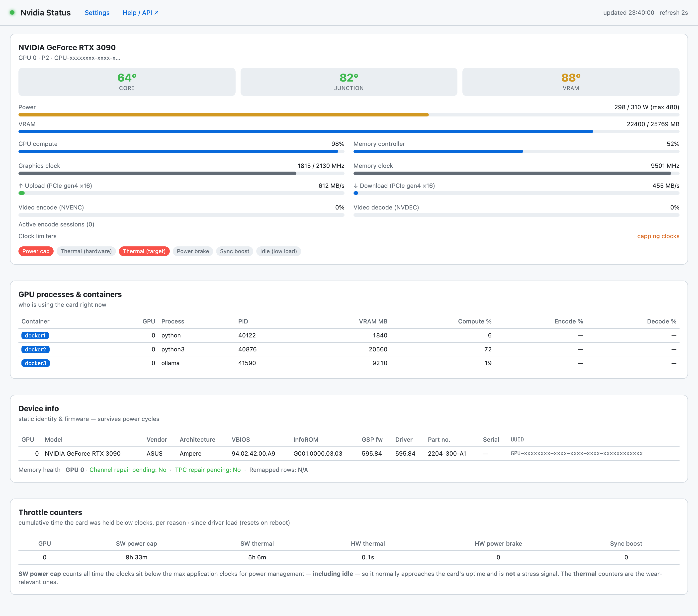This screenshot has height=616, width=698.
Task: Click the Encode % column header
Action: (x=569, y=321)
